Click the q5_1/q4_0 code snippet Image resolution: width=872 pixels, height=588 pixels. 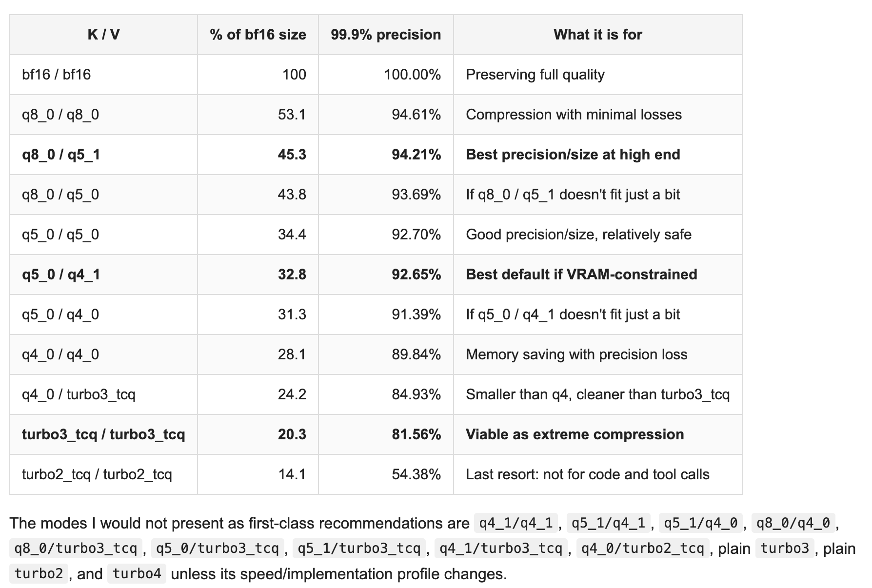[701, 523]
